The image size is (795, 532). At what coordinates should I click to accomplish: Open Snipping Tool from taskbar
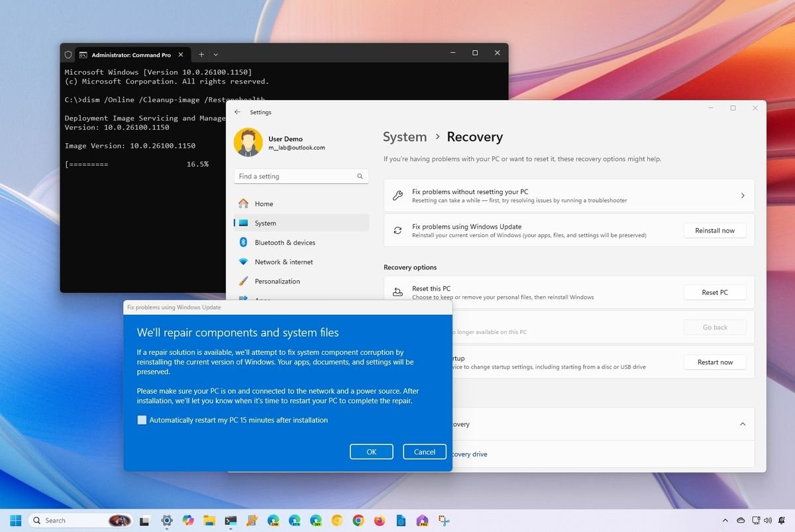pos(444,521)
